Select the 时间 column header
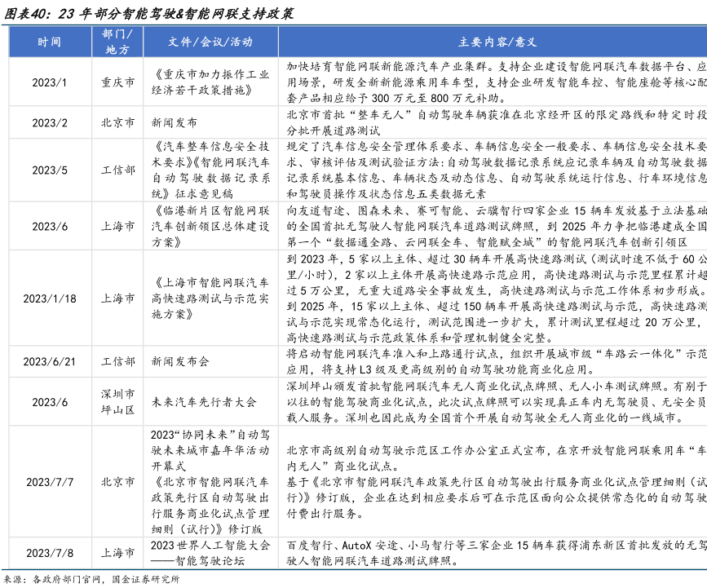 click(x=49, y=41)
